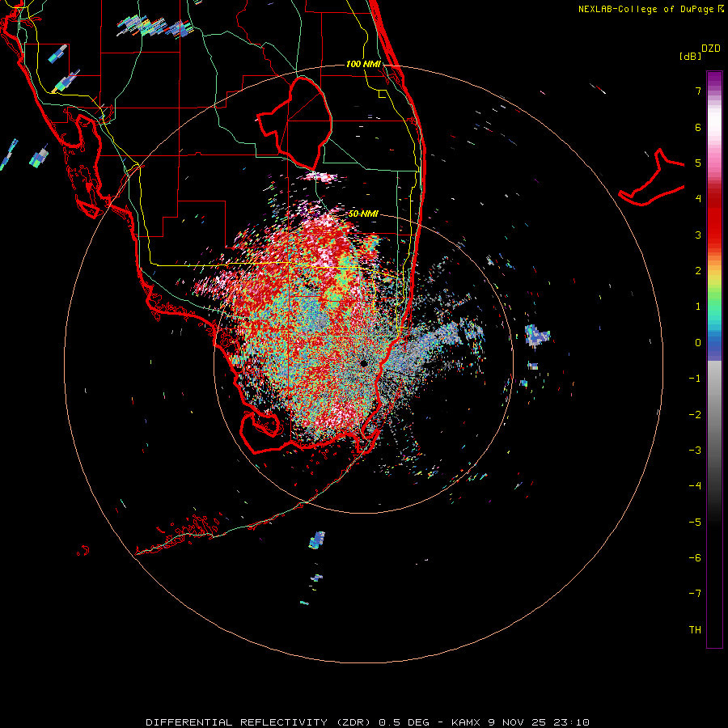Screen dimensions: 728x728
Task: Click the scale value -6 label
Action: [695, 558]
